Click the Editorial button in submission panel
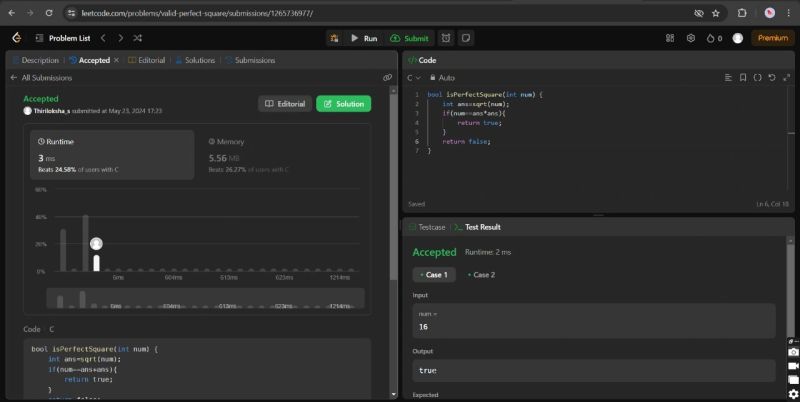This screenshot has height=402, width=800. (x=285, y=104)
